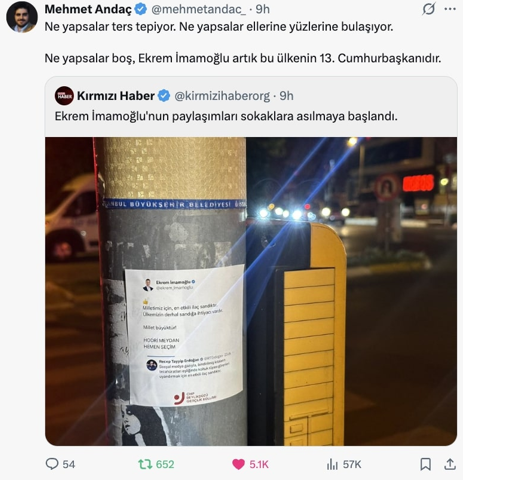This screenshot has width=513, height=488.
Task: Click the 9h timestamp on the main tweet
Action: point(263,9)
